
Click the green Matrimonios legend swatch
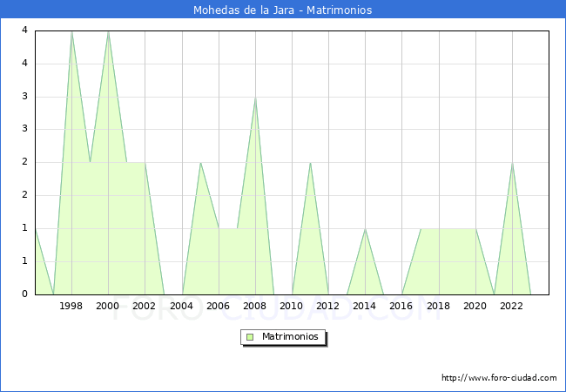pyautogui.click(x=250, y=337)
